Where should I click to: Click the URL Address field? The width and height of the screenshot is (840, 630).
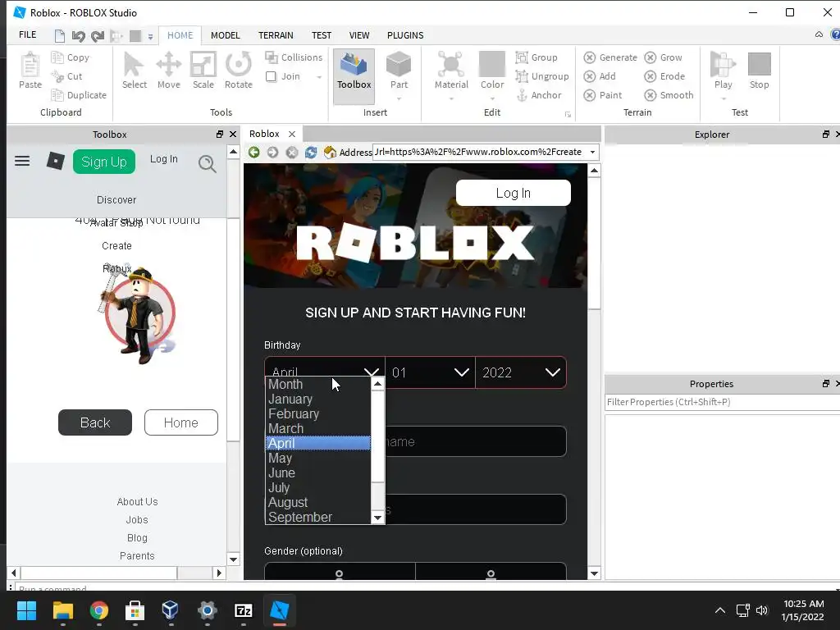479,152
